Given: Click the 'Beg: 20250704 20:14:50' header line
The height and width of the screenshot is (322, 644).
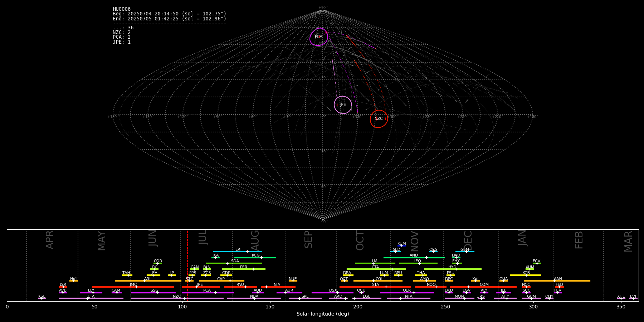Looking at the screenshot, I should (170, 14).
